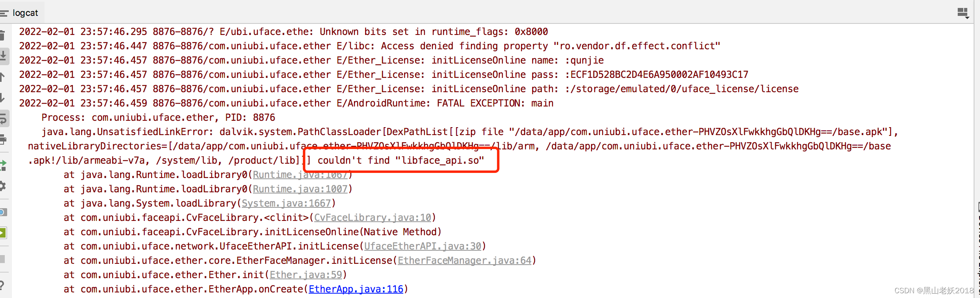Click the Screen Record icon
Image resolution: width=980 pixels, height=298 pixels.
pos(3,232)
